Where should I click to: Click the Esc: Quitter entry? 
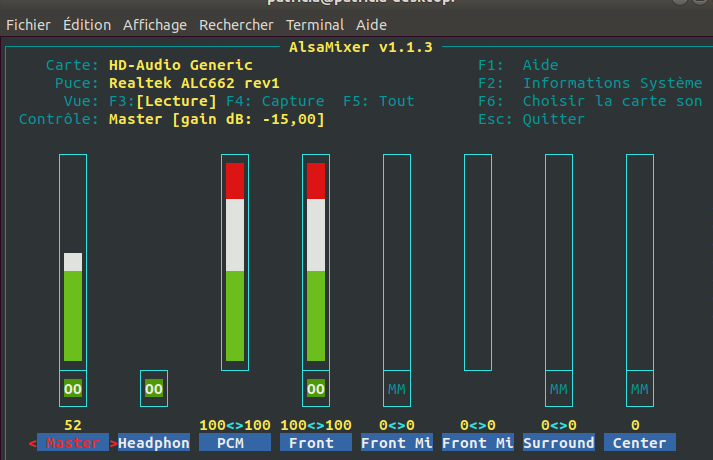[x=531, y=119]
